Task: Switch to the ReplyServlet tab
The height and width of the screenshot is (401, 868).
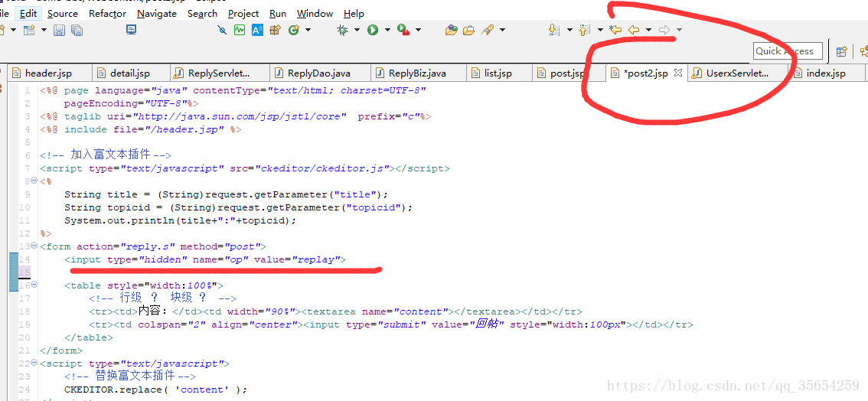Action: tap(219, 73)
